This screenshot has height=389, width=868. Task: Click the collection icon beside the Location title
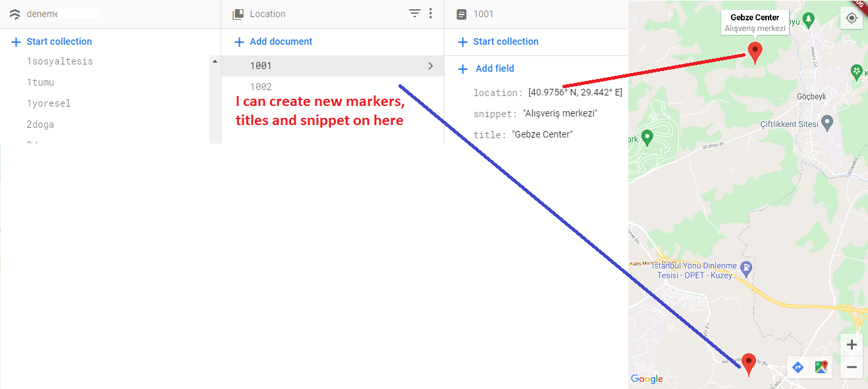click(x=237, y=13)
